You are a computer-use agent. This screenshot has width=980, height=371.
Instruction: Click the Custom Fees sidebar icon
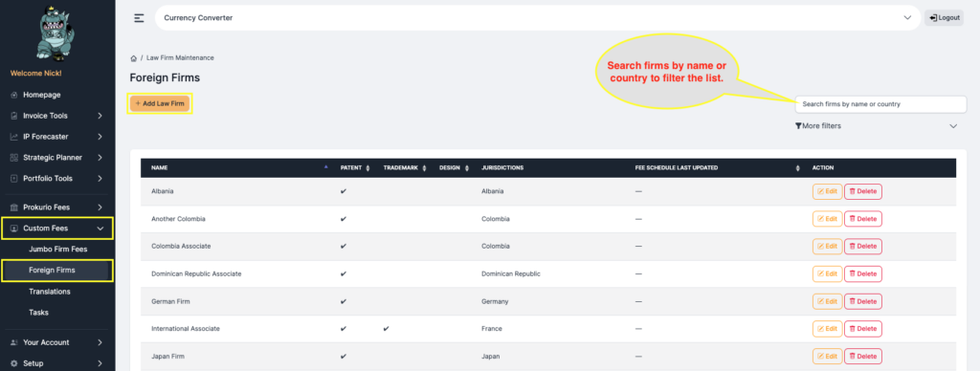[x=13, y=229]
